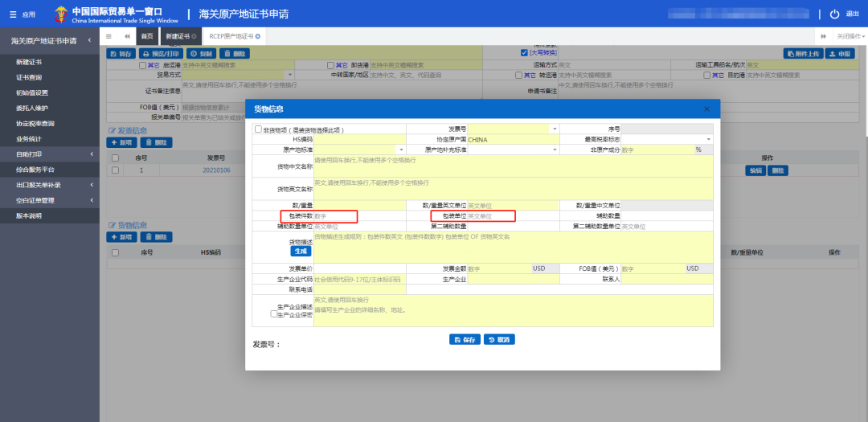Collapse sidebar using the tab bar menu icon
This screenshot has height=422, width=868.
pos(108,37)
